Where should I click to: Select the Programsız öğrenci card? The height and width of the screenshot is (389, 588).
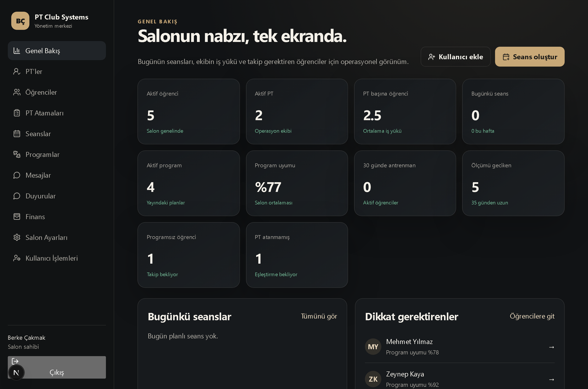pos(189,255)
